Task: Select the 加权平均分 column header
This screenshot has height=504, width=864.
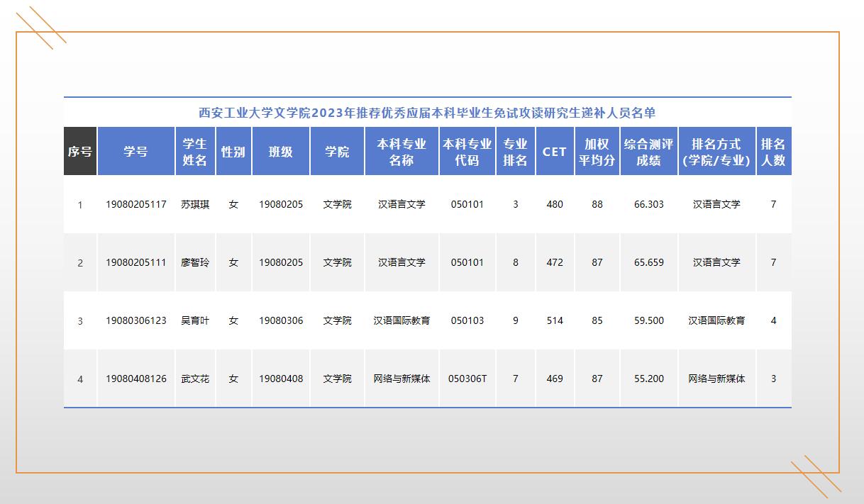Action: point(597,152)
